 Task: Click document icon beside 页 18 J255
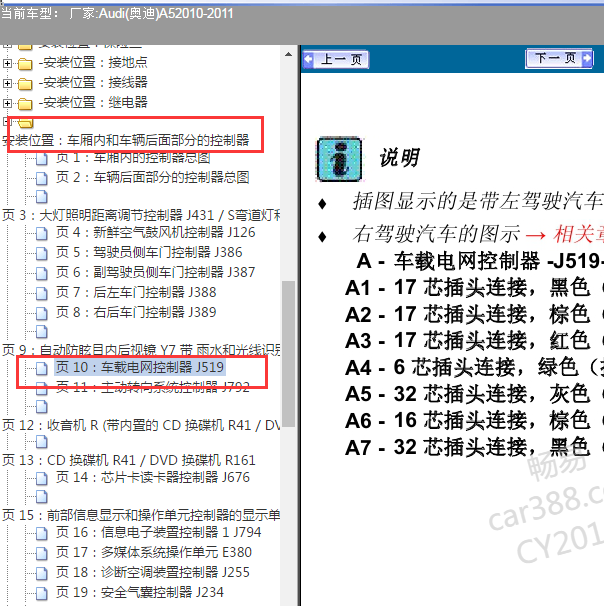click(x=41, y=574)
